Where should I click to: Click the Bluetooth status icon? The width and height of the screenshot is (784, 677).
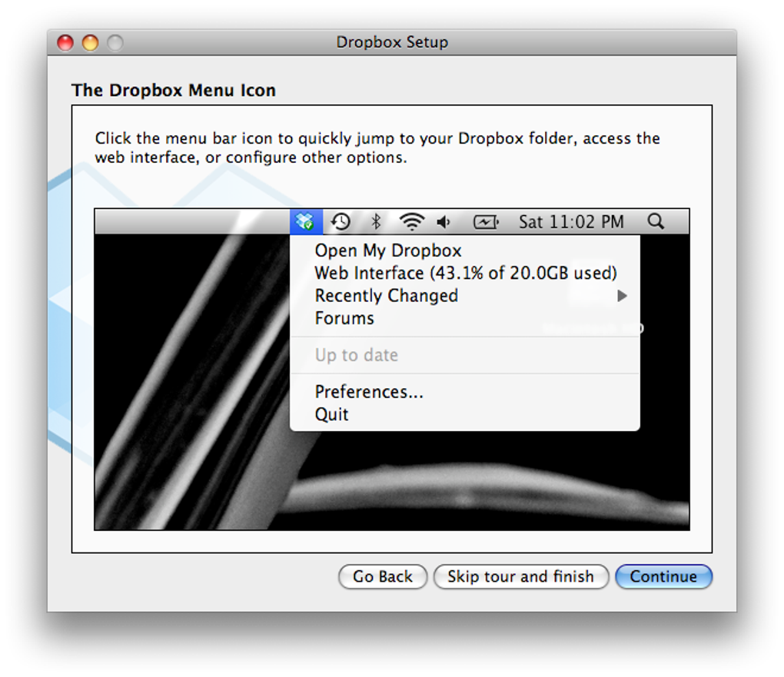(376, 221)
